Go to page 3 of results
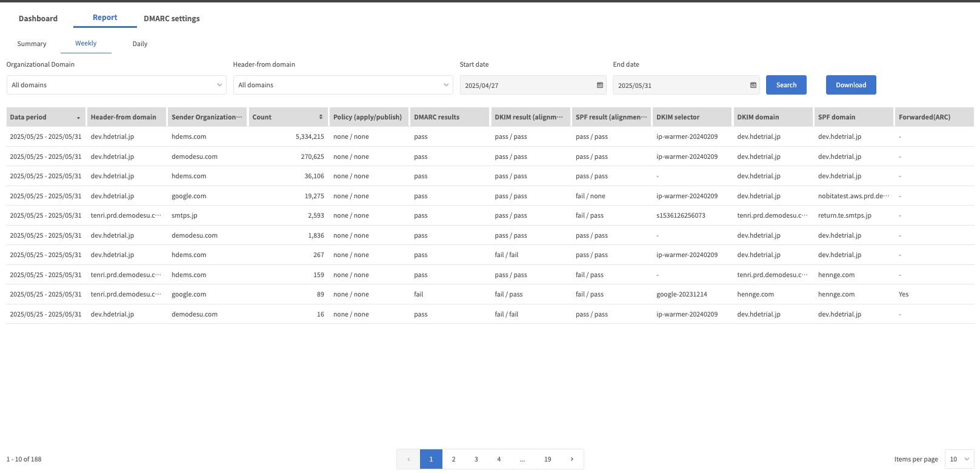Screen dimensions: 980x473 [476, 459]
